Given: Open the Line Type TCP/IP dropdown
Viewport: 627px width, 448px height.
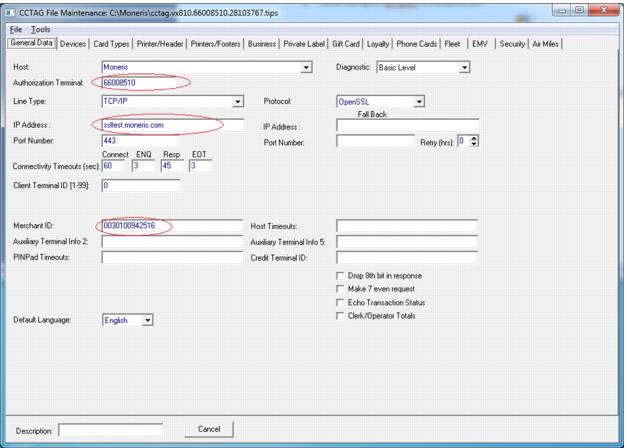Looking at the screenshot, I should coord(238,101).
